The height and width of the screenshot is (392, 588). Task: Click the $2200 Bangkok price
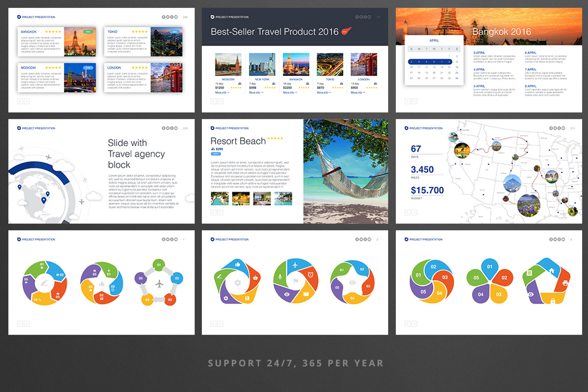tap(288, 88)
